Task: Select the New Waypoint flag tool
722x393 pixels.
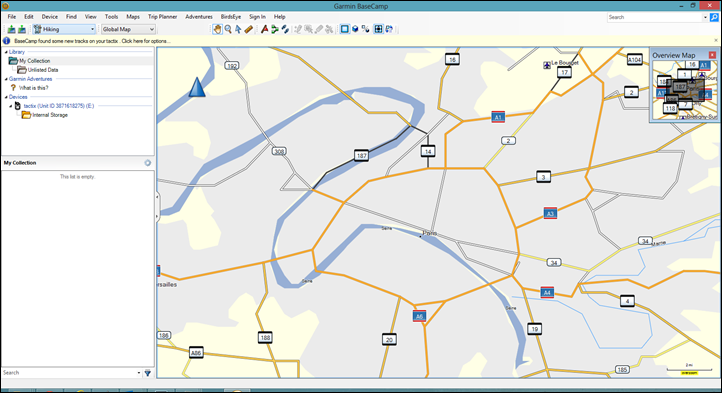Action: (265, 29)
